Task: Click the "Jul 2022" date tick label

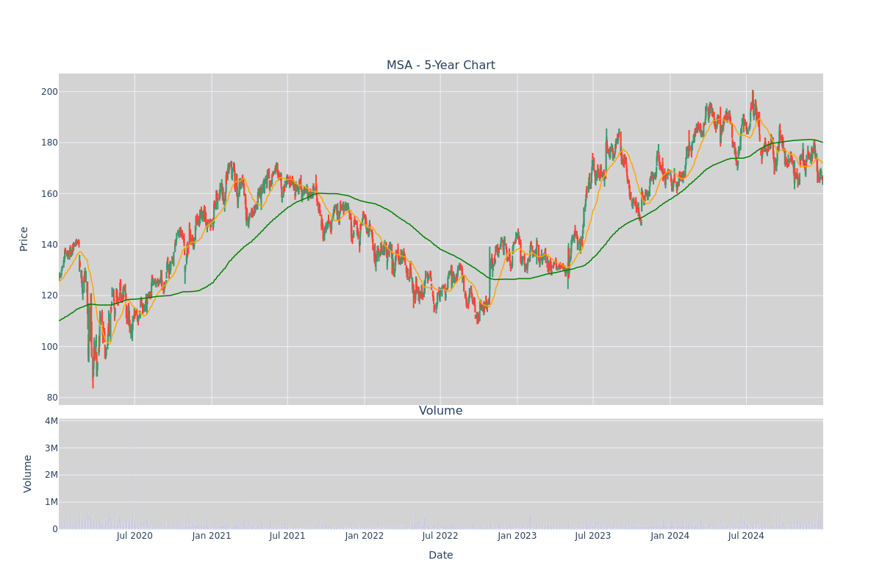Action: 440,536
